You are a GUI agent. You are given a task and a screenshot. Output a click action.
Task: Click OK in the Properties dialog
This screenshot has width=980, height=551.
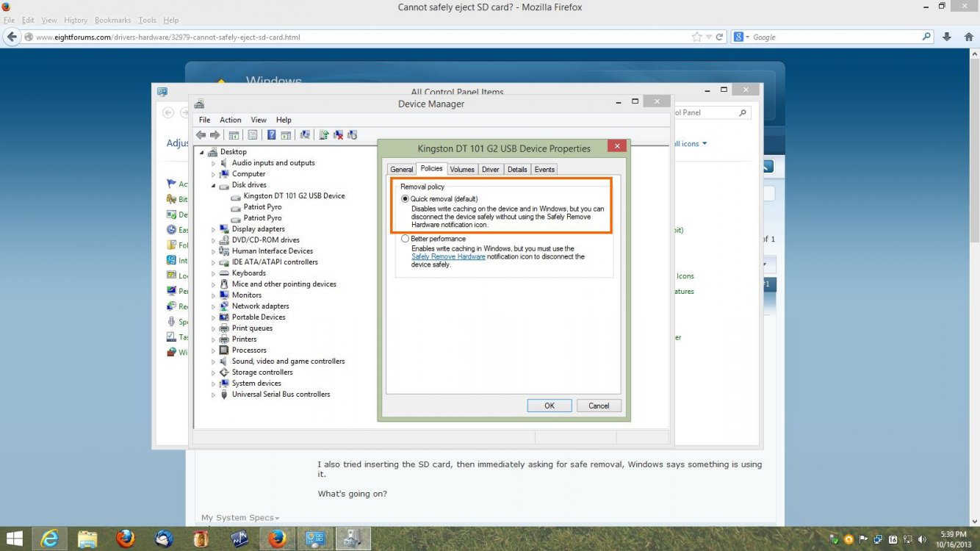coord(550,406)
